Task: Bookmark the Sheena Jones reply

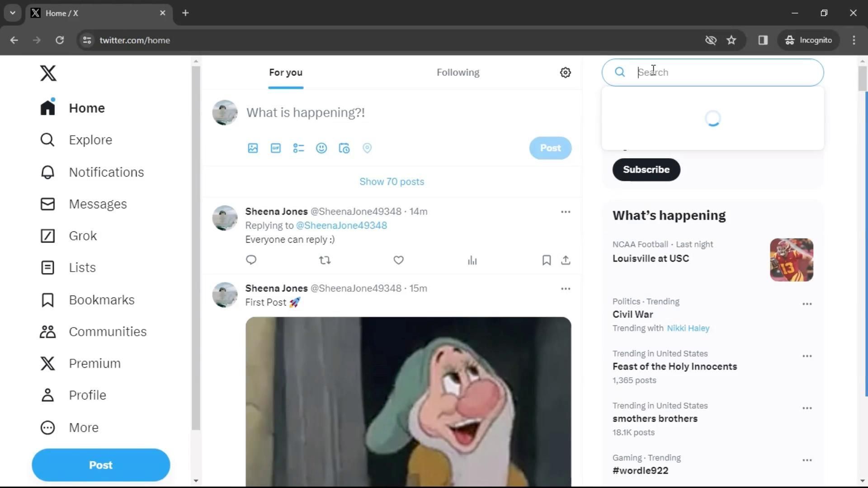Action: point(546,260)
